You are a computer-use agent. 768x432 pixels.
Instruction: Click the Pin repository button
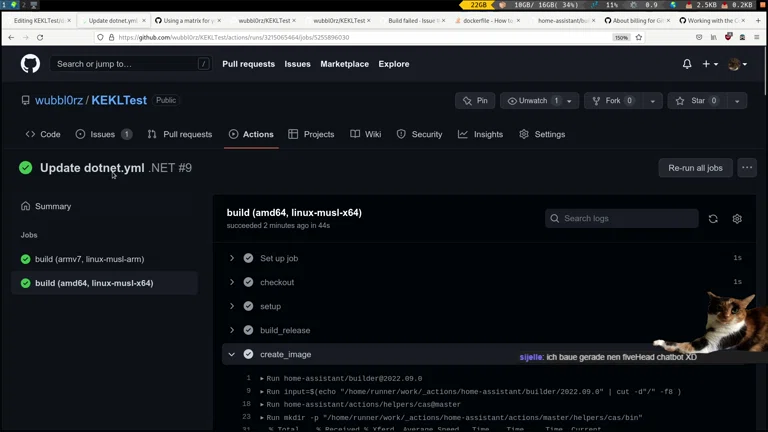475,100
